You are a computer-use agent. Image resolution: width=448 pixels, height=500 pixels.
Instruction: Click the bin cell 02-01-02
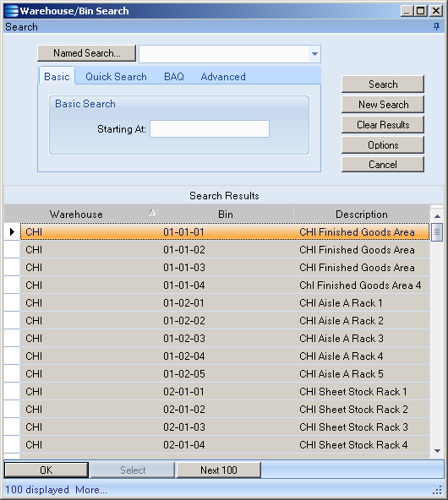tap(226, 409)
